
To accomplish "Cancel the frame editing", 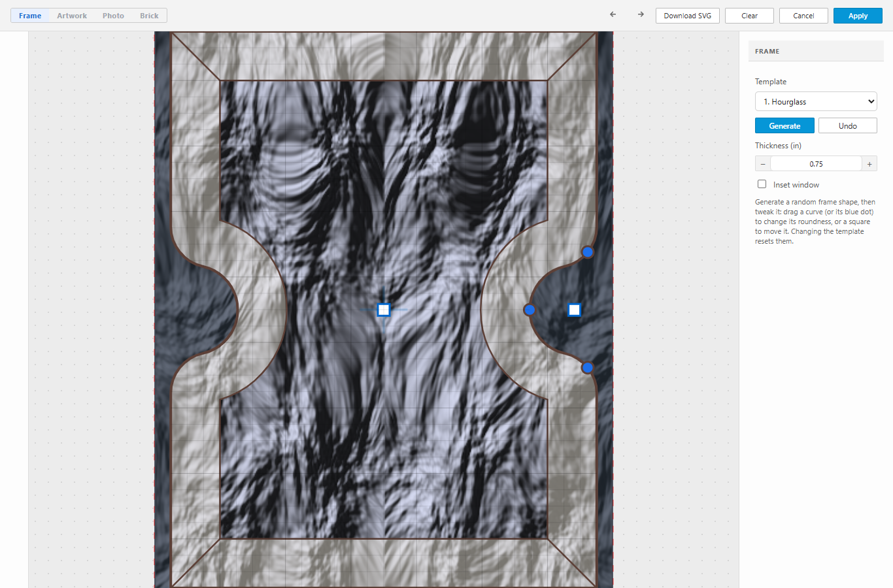I will (x=803, y=16).
